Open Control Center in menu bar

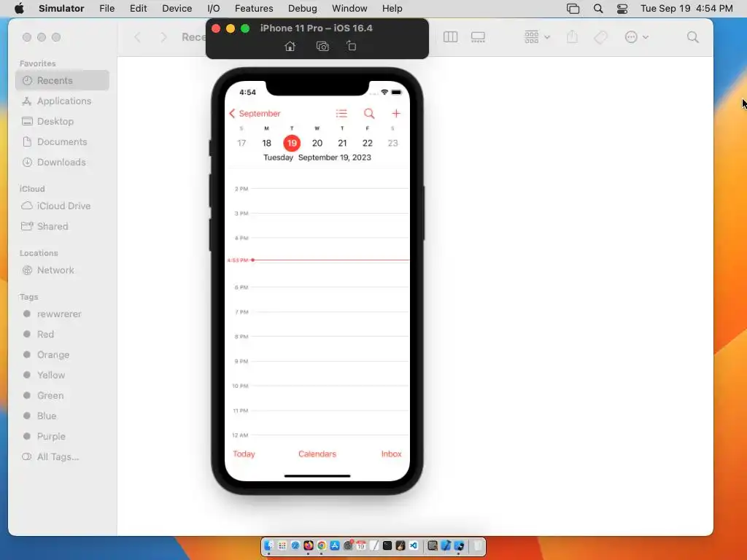click(x=622, y=9)
